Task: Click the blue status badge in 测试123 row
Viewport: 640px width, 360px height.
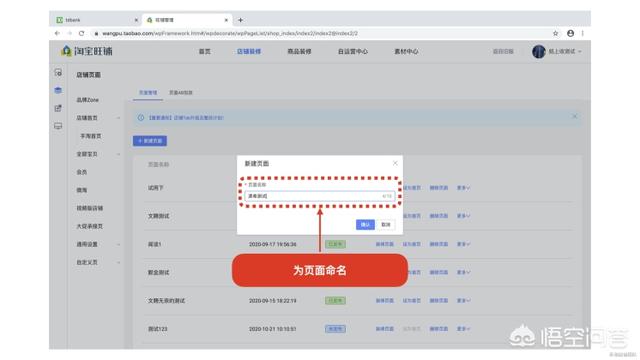Action: point(336,329)
